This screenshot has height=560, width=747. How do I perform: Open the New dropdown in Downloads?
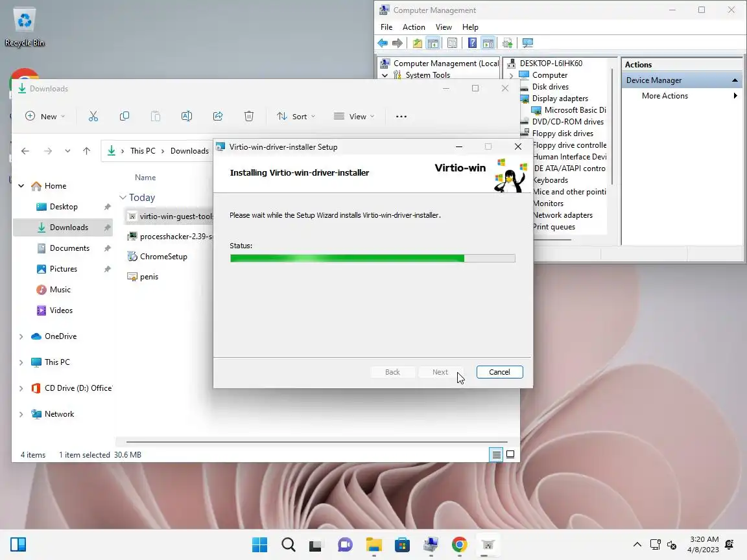tap(45, 116)
